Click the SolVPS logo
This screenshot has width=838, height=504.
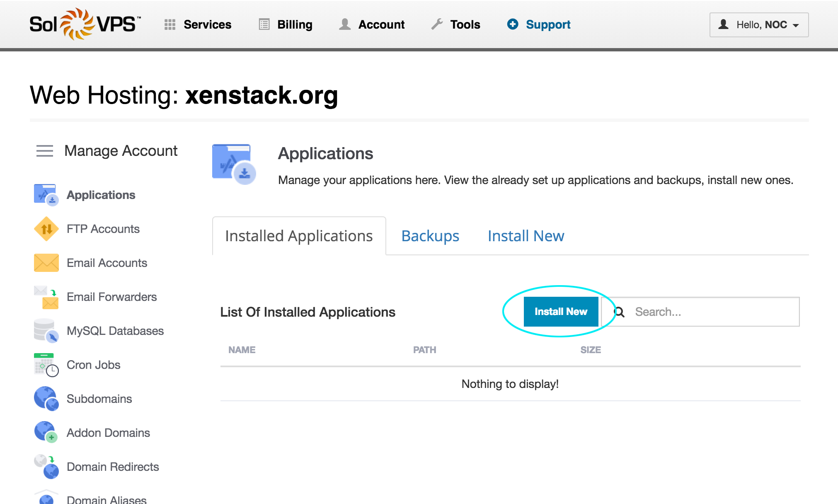[x=85, y=24]
